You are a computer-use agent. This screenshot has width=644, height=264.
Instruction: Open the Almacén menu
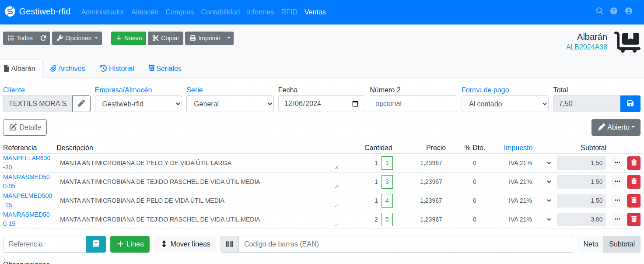pyautogui.click(x=145, y=12)
